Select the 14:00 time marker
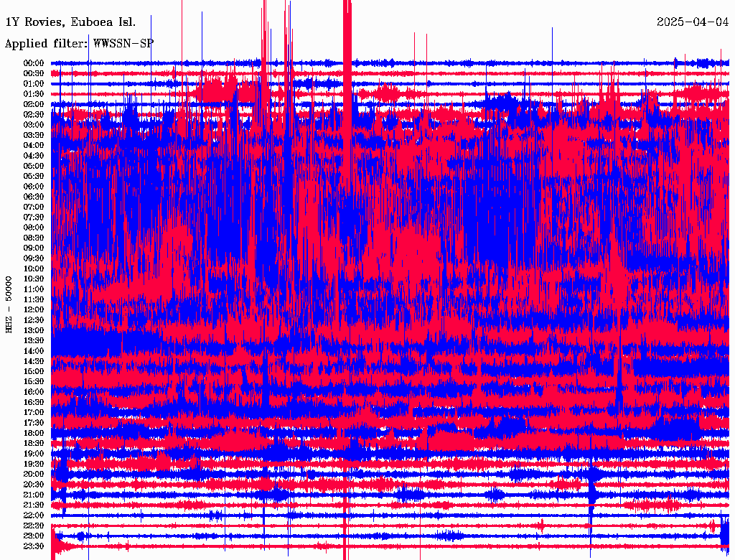735x560 pixels. click(x=34, y=351)
